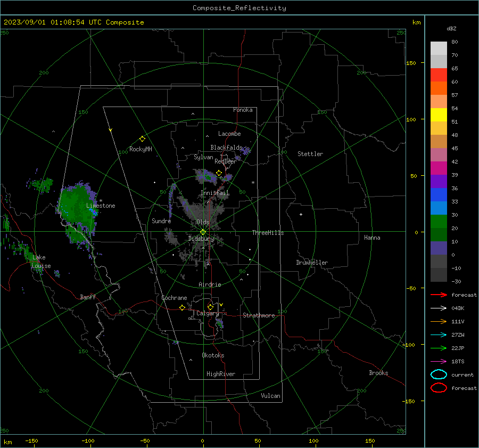The height and width of the screenshot is (448, 479).
Task: Pick the 80 dBZ light gray swatch
Action: coord(439,48)
